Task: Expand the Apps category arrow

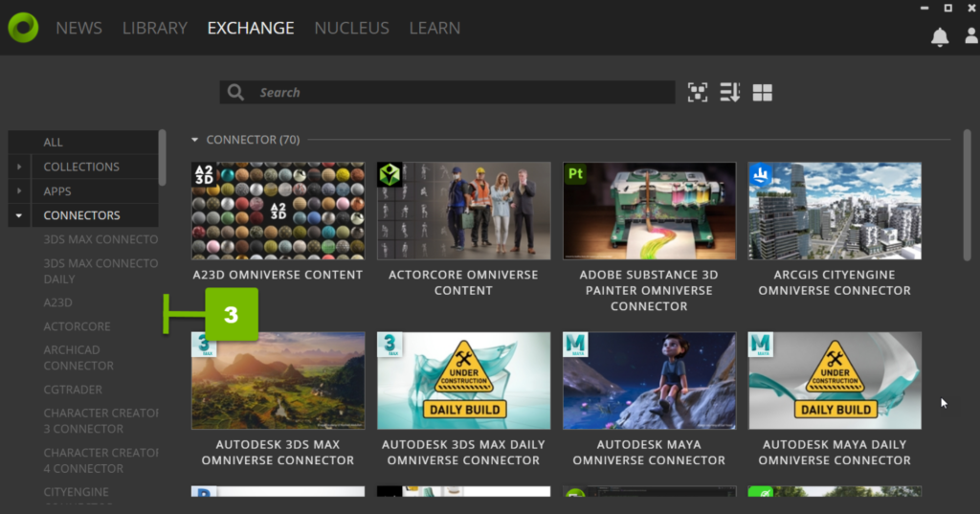Action: pyautogui.click(x=19, y=191)
